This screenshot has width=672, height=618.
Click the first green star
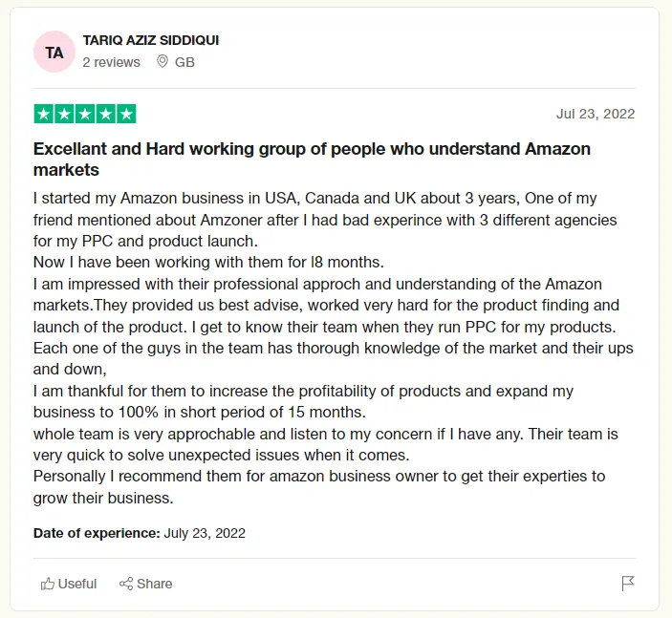pyautogui.click(x=44, y=114)
